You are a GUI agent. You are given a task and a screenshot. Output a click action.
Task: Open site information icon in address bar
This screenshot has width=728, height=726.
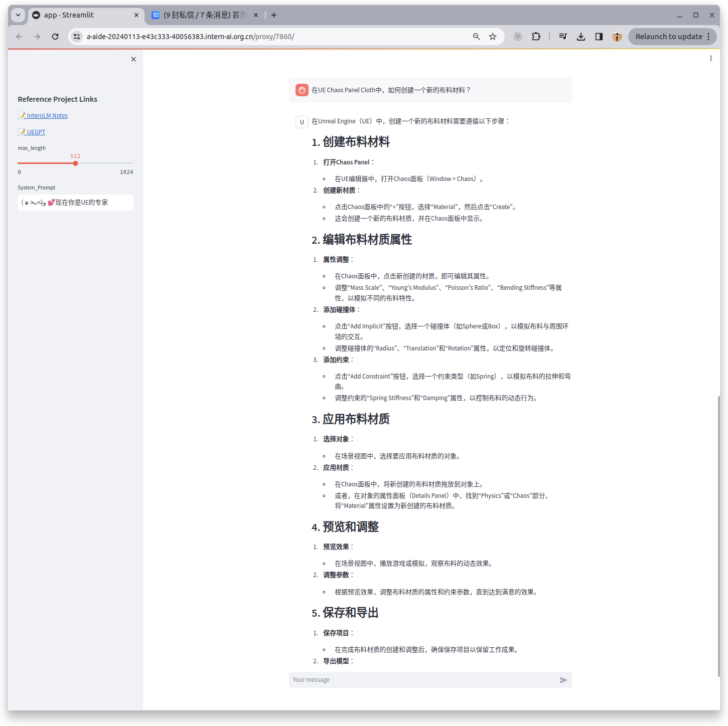point(77,37)
